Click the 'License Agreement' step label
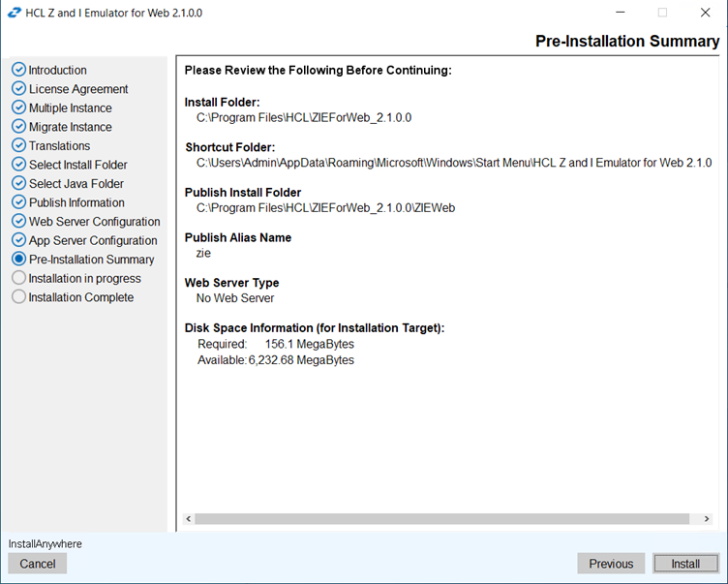The image size is (728, 584). coord(78,89)
